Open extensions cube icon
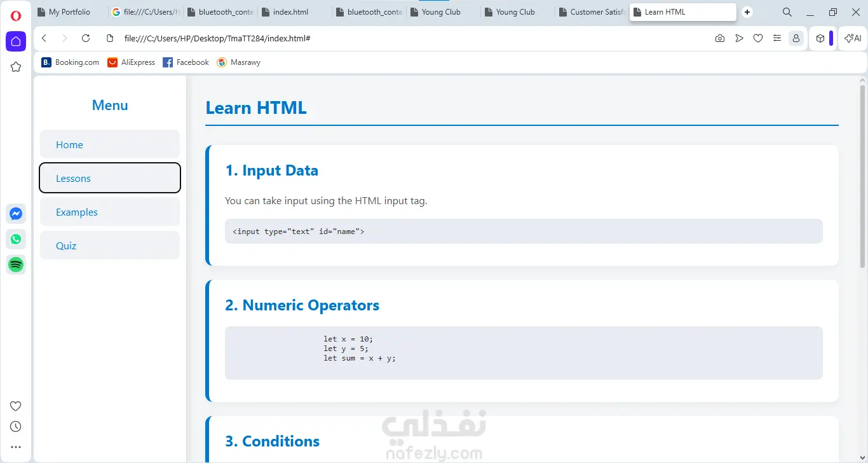 (820, 38)
